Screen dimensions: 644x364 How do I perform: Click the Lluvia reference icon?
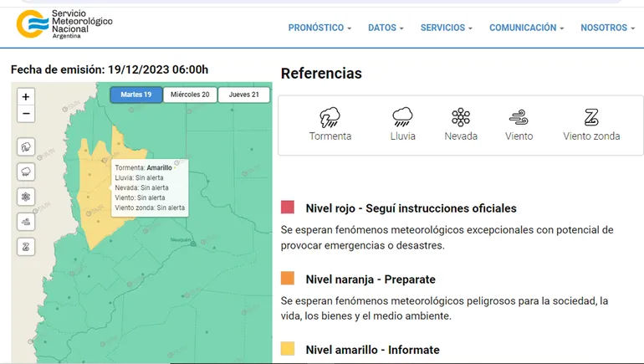[x=402, y=117]
